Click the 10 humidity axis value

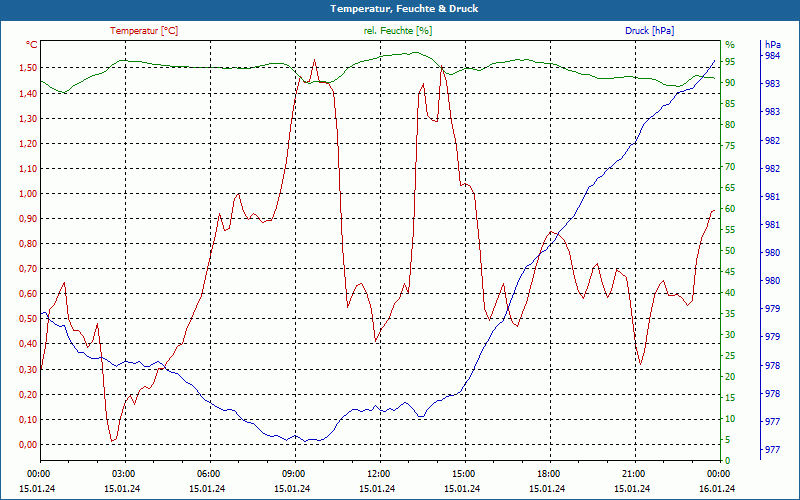(x=730, y=419)
